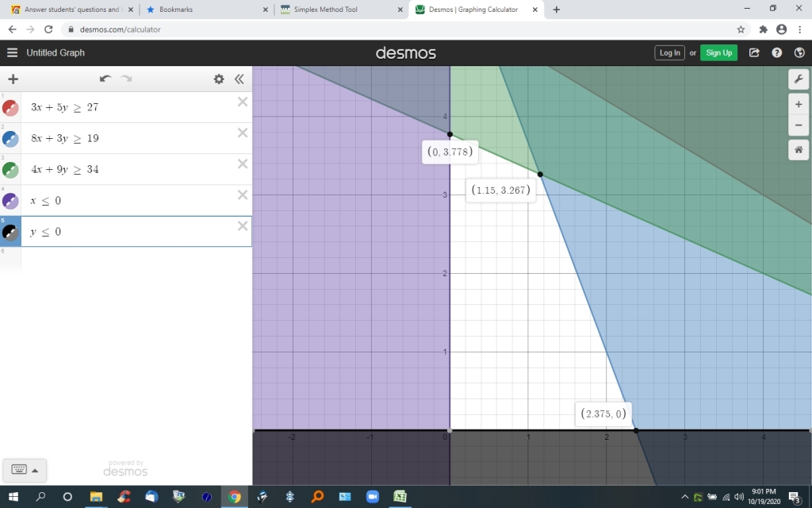
Task: Open the taskbar clock showing 9:01 PM
Action: [764, 497]
